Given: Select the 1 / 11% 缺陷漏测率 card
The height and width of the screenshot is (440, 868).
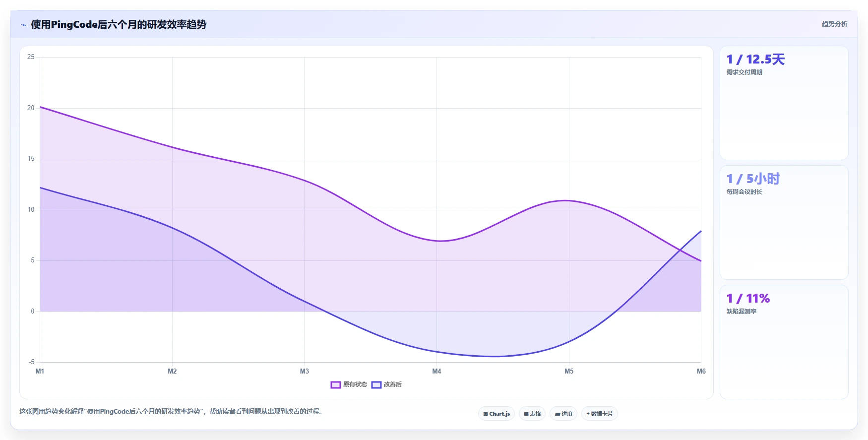Looking at the screenshot, I should pos(784,342).
